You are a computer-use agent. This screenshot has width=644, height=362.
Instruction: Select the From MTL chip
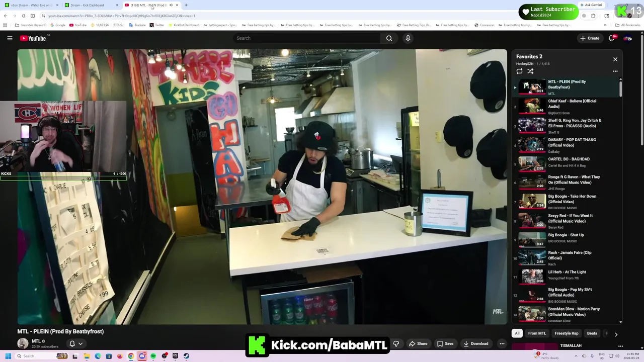[x=537, y=333]
